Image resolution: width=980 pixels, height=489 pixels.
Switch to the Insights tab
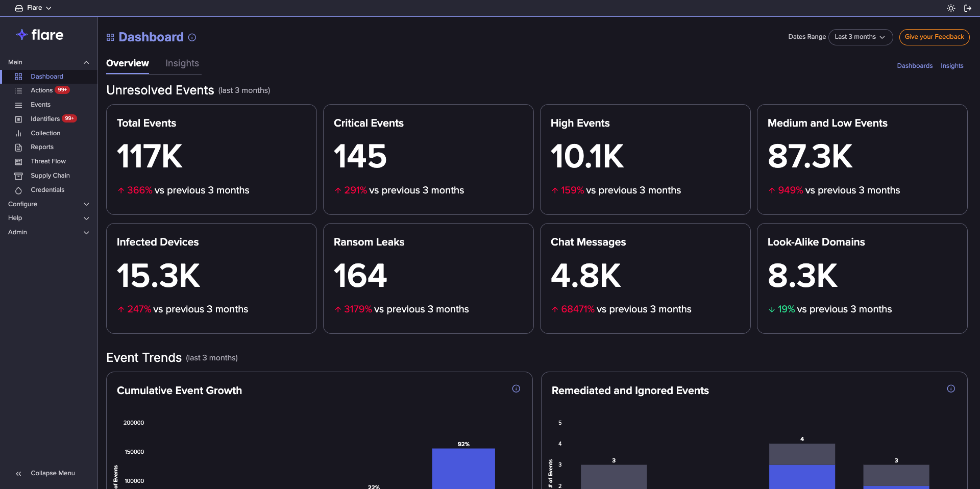[x=182, y=63]
